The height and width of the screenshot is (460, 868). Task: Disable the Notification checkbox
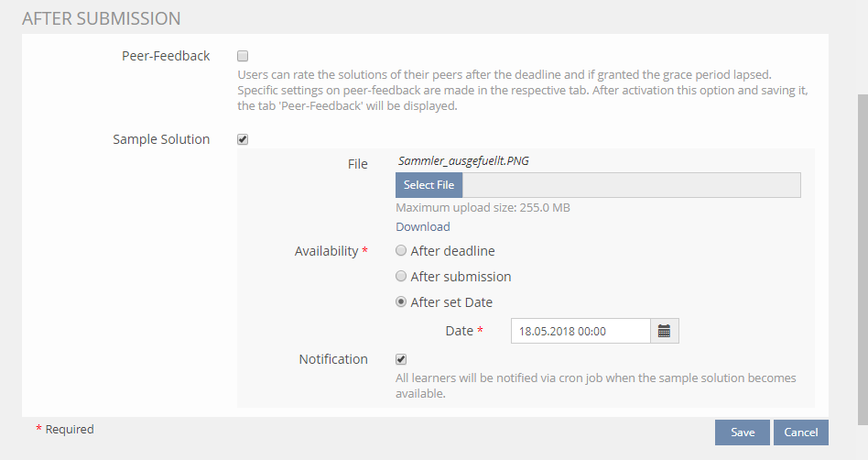click(401, 359)
